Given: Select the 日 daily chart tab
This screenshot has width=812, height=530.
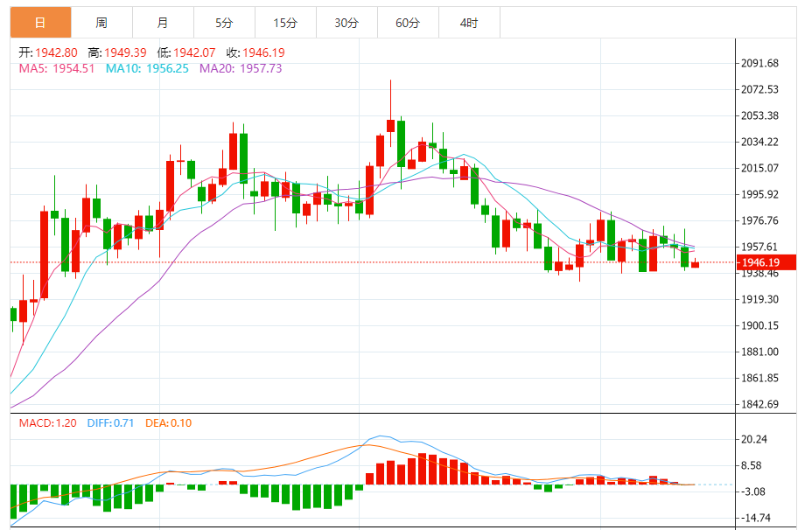Looking at the screenshot, I should [x=40, y=23].
